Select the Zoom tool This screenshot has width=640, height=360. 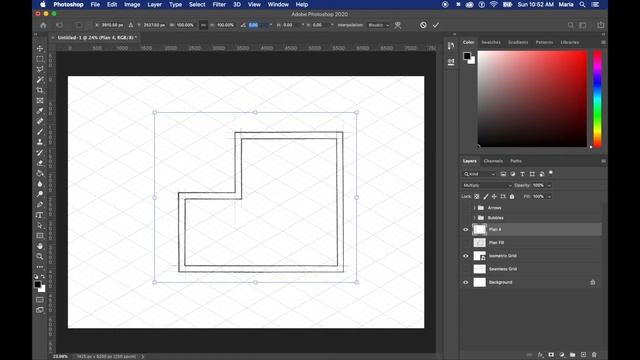coord(40,257)
